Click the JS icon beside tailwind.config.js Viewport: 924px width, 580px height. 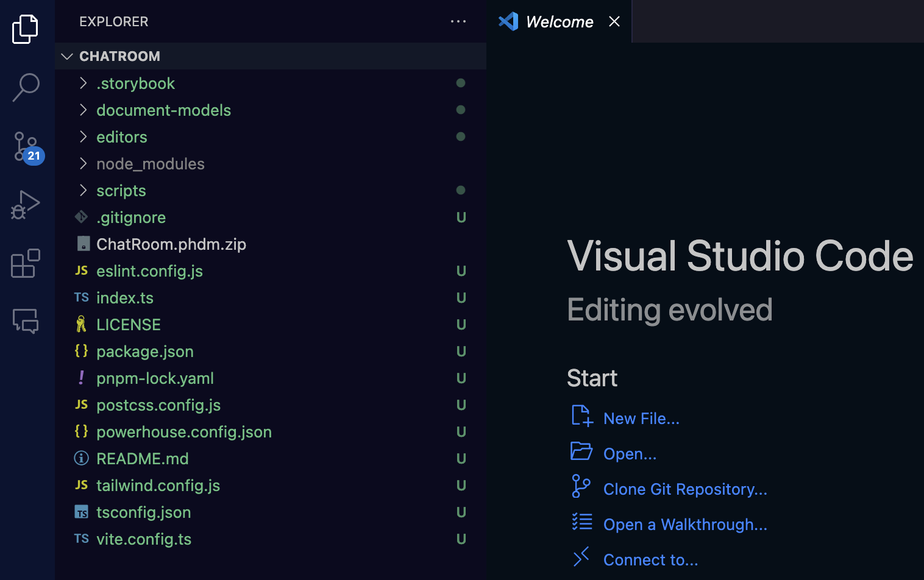81,485
